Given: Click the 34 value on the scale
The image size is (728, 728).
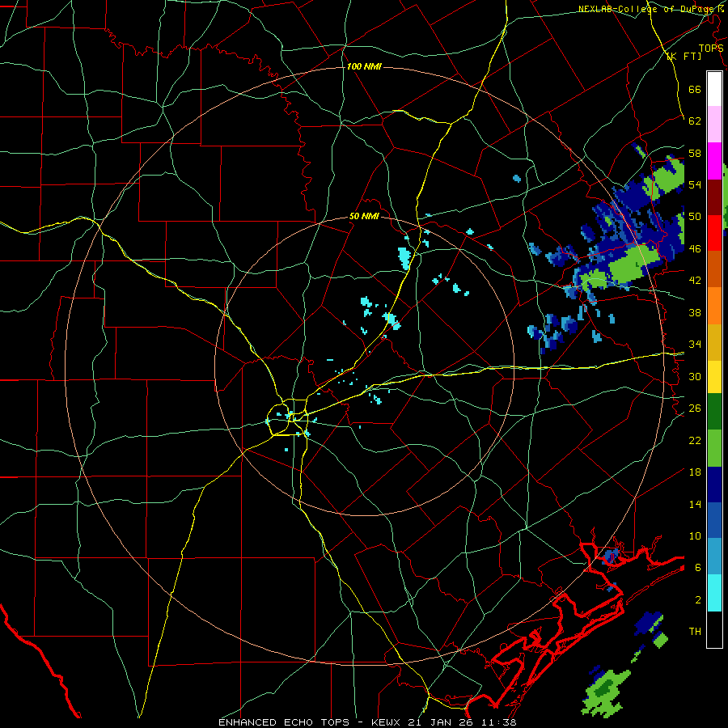Looking at the screenshot, I should click(695, 345).
